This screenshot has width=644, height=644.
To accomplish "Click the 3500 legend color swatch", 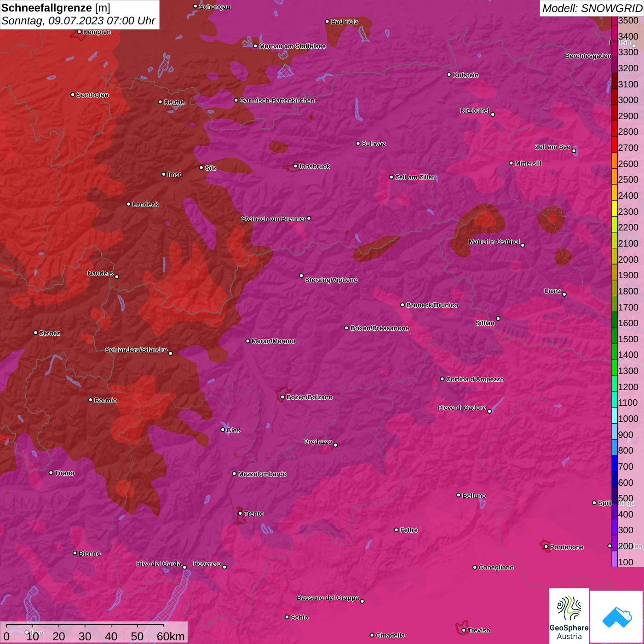I will [614, 20].
